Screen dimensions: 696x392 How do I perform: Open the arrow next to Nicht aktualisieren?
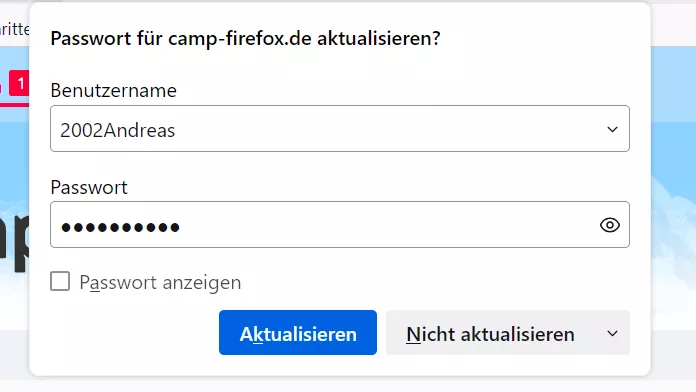click(612, 333)
